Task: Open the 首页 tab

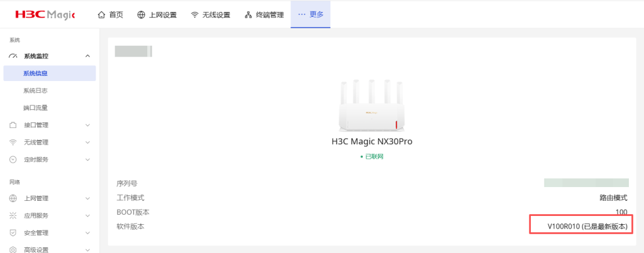Action: click(111, 15)
